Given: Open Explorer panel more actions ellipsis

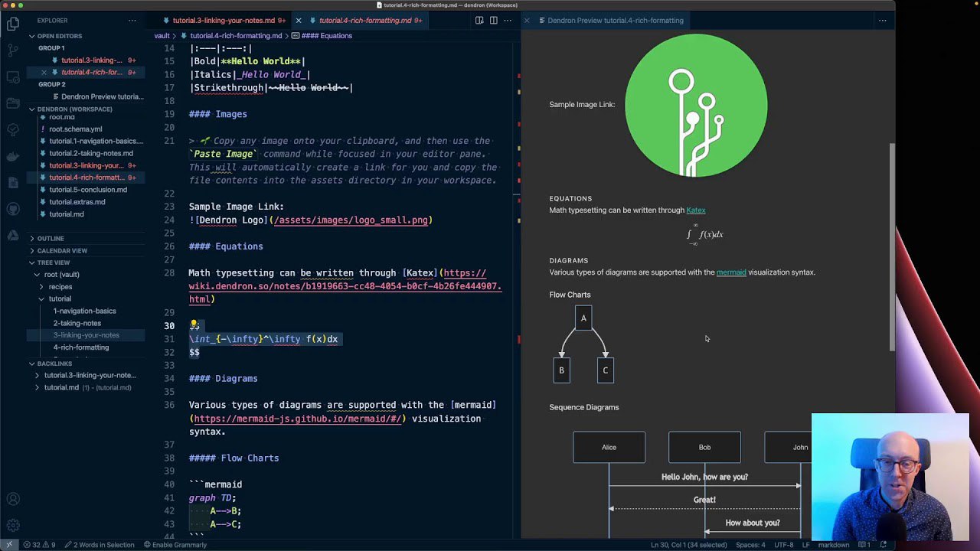Looking at the screenshot, I should (132, 21).
